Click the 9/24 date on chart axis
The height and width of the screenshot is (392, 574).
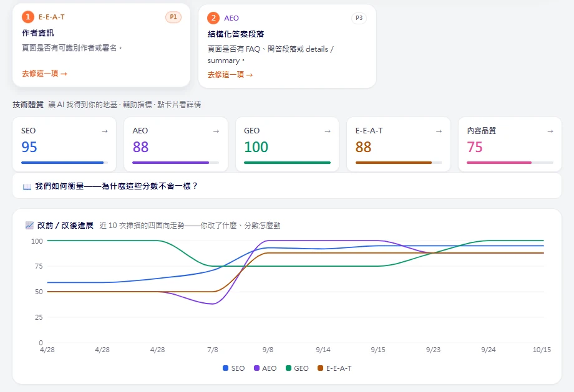tap(489, 350)
